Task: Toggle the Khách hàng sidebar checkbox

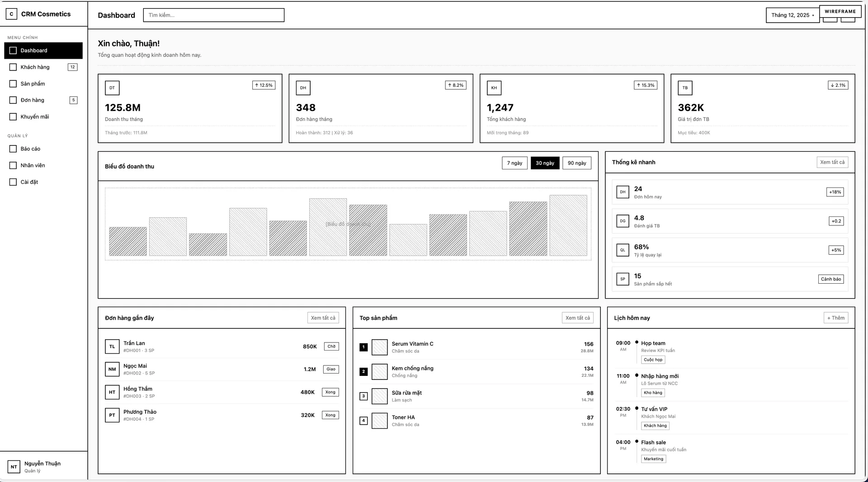Action: click(x=13, y=67)
